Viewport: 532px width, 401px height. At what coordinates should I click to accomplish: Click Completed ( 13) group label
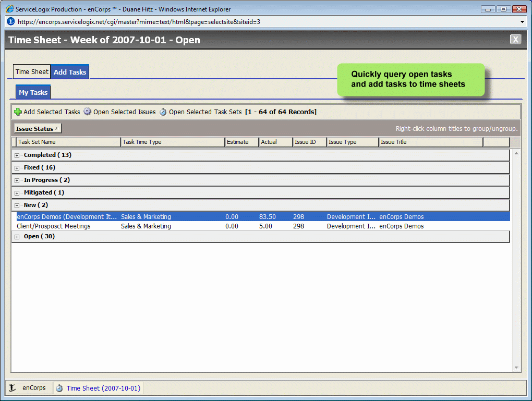pyautogui.click(x=47, y=155)
